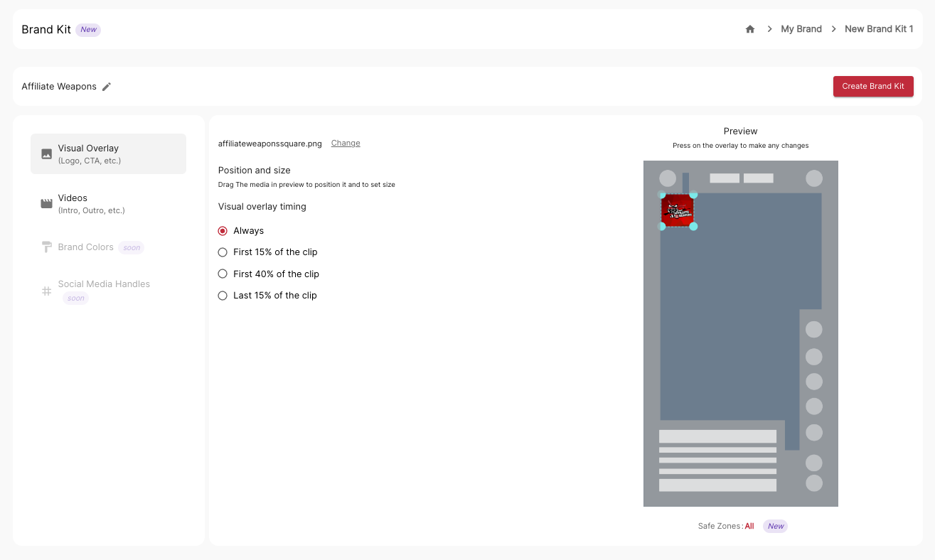Image resolution: width=935 pixels, height=560 pixels.
Task: Click the image icon for Visual Overlay
Action: click(47, 154)
